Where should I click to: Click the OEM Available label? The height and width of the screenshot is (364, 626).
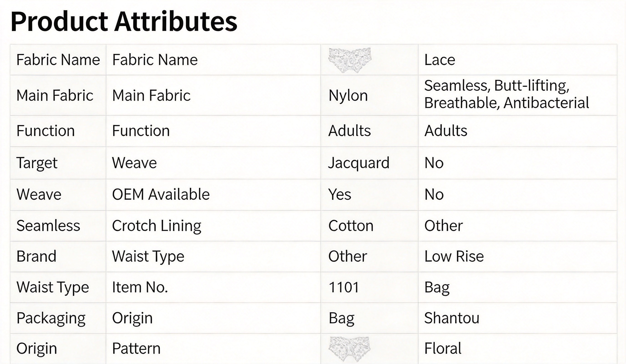pyautogui.click(x=161, y=194)
